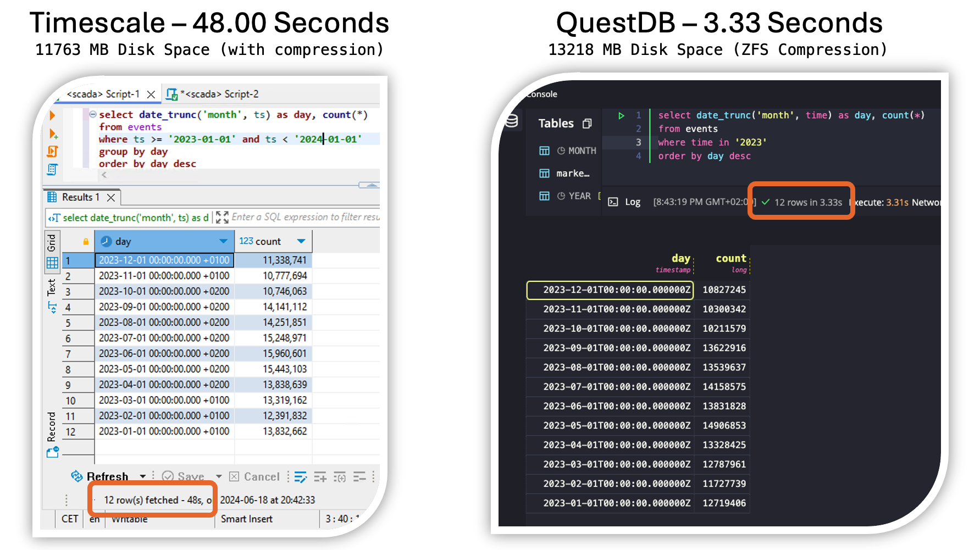Click the Save button in results toolbar
Viewport: 980px width, 550px height.
[x=183, y=477]
